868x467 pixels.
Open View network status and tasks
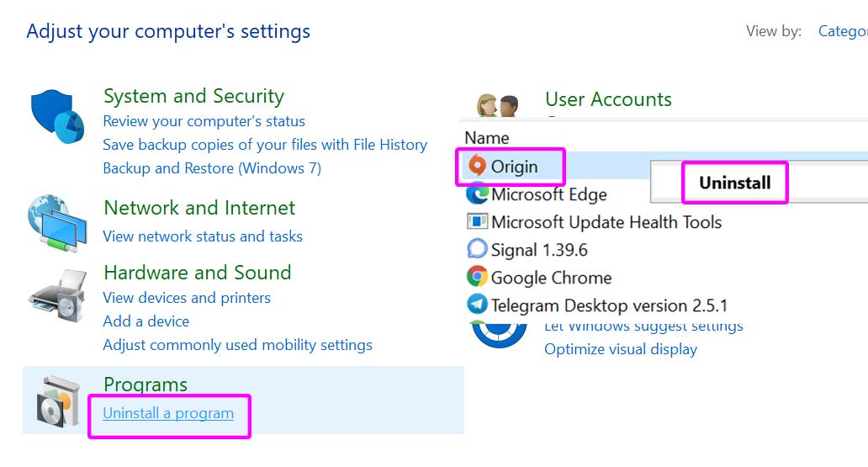(x=203, y=236)
